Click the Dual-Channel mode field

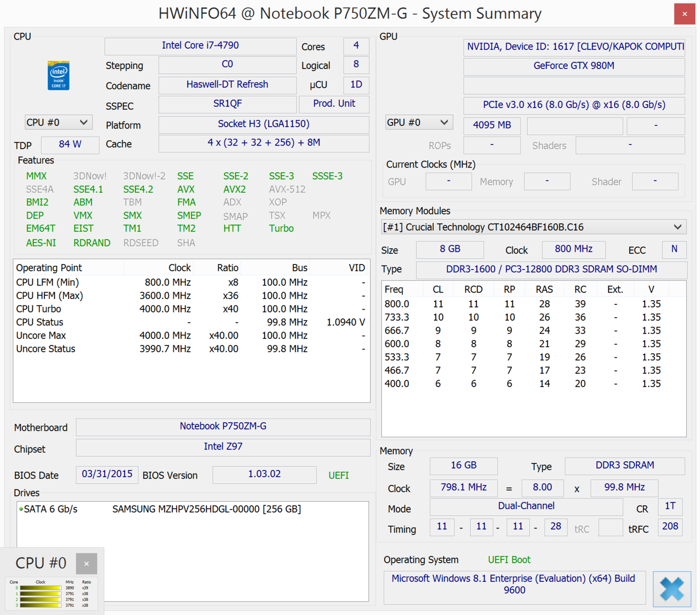coord(526,507)
